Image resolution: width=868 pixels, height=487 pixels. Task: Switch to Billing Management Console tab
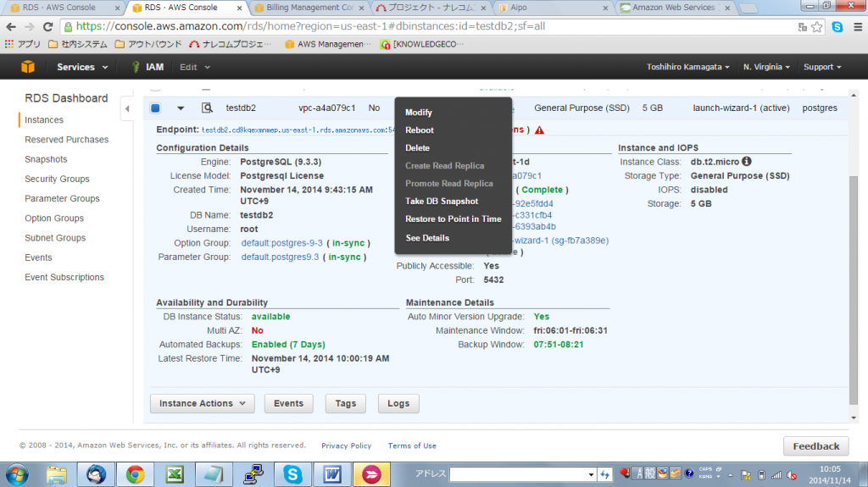pos(309,8)
